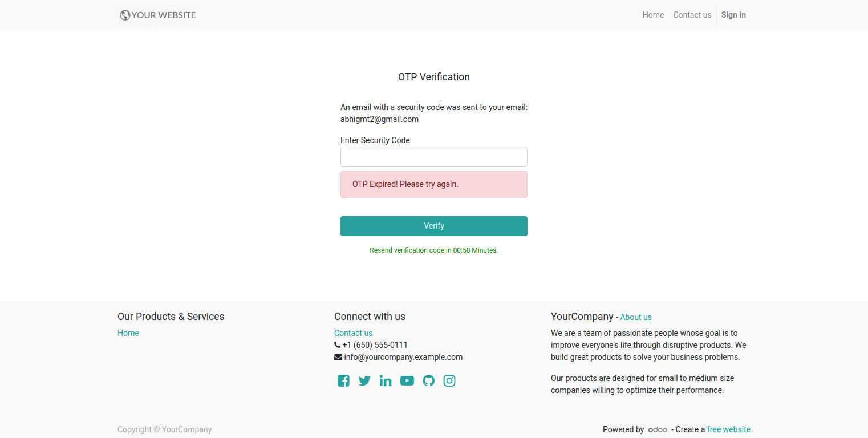This screenshot has height=438, width=868.
Task: Click the abhigmt2@gmail.com email text
Action: pos(380,119)
